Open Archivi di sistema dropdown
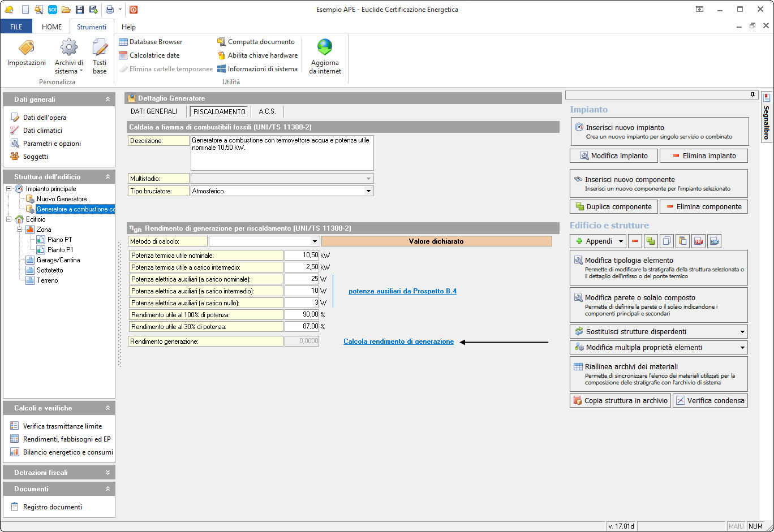 pyautogui.click(x=69, y=58)
